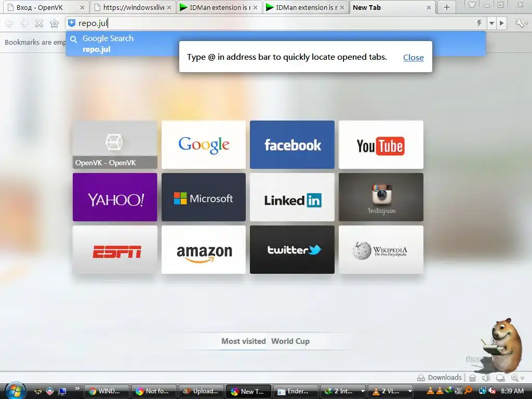Open the YouTube quick dial tile
This screenshot has height=399, width=532.
point(381,145)
